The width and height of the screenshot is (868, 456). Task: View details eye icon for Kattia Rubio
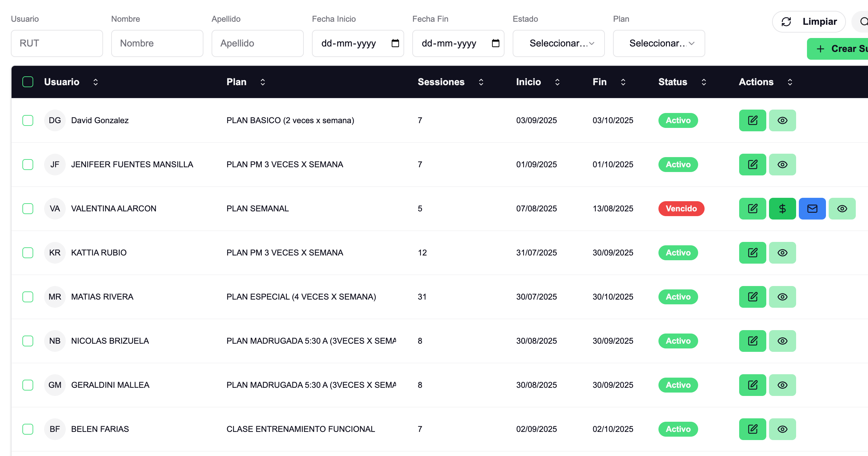tap(782, 253)
